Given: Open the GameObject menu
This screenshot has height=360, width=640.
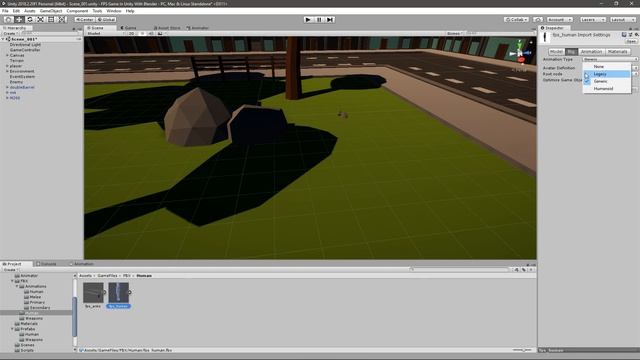Looking at the screenshot, I should [51, 11].
